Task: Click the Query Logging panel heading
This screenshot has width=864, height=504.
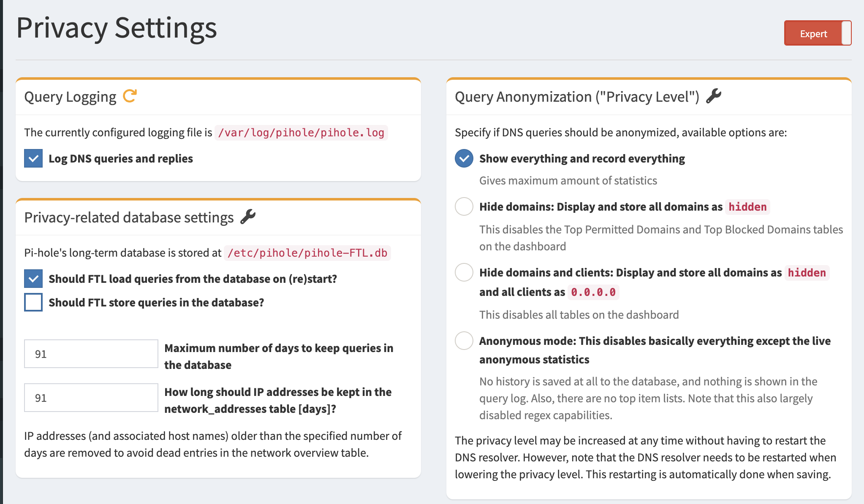Action: [70, 97]
